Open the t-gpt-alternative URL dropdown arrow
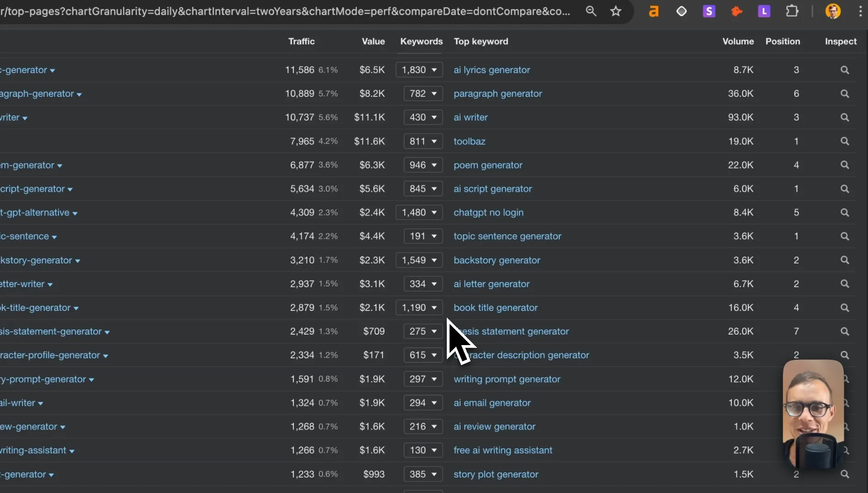 coord(74,214)
